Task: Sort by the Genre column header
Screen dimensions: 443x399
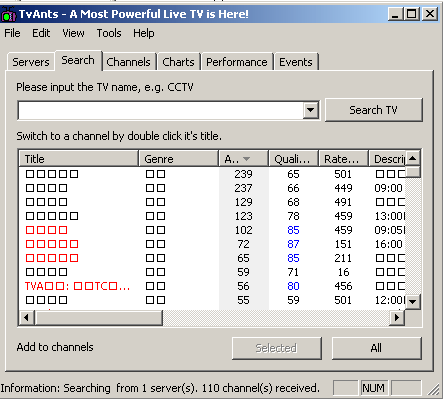Action: point(178,159)
